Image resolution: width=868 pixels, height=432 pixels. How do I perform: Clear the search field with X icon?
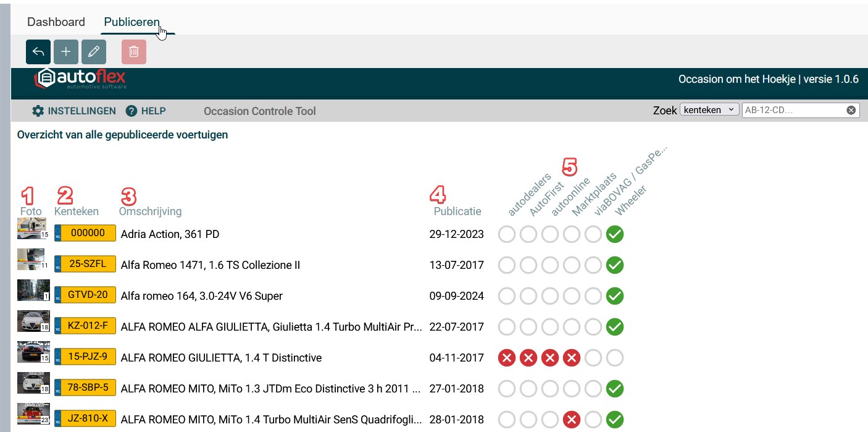(851, 110)
